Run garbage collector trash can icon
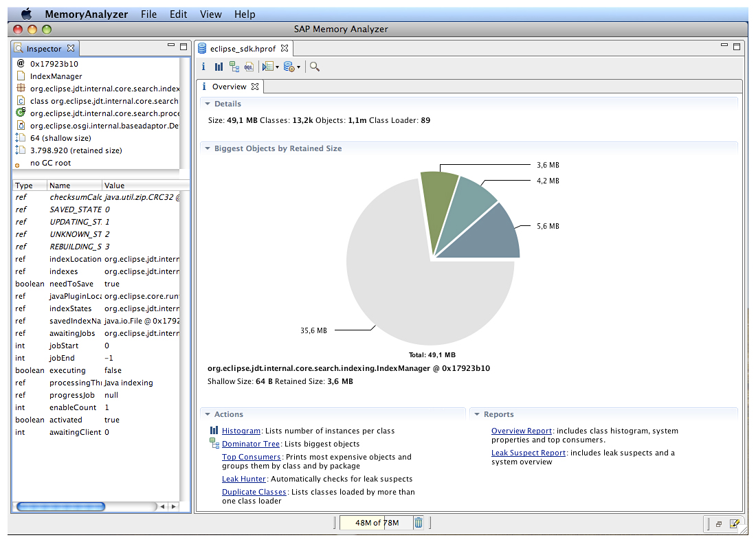 pos(419,523)
